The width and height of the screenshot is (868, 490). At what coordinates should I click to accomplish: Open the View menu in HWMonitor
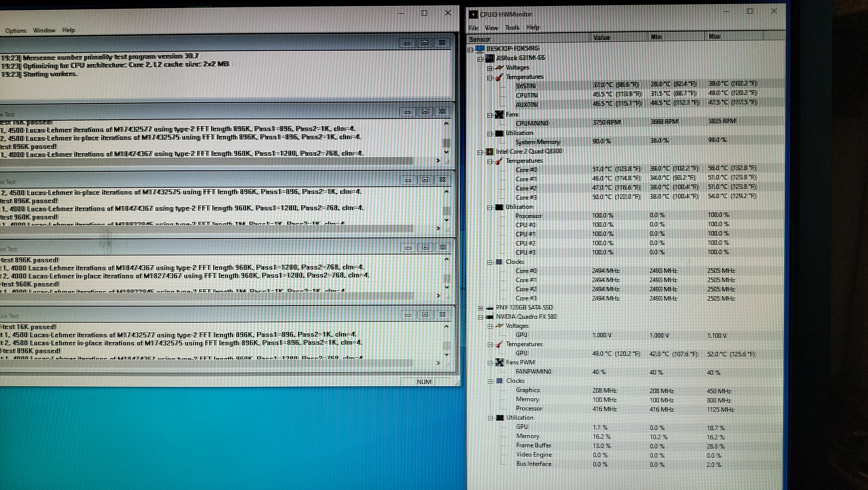pos(491,28)
